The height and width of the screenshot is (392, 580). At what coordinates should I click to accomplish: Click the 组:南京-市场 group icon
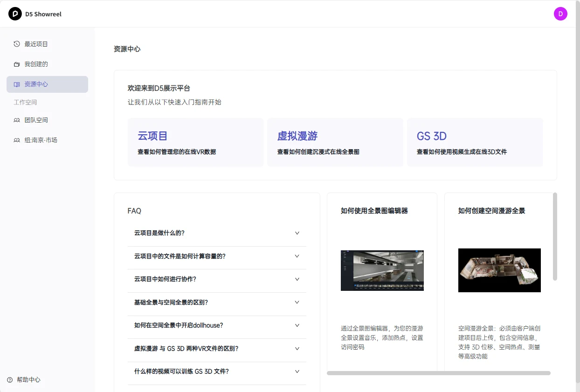pos(17,140)
